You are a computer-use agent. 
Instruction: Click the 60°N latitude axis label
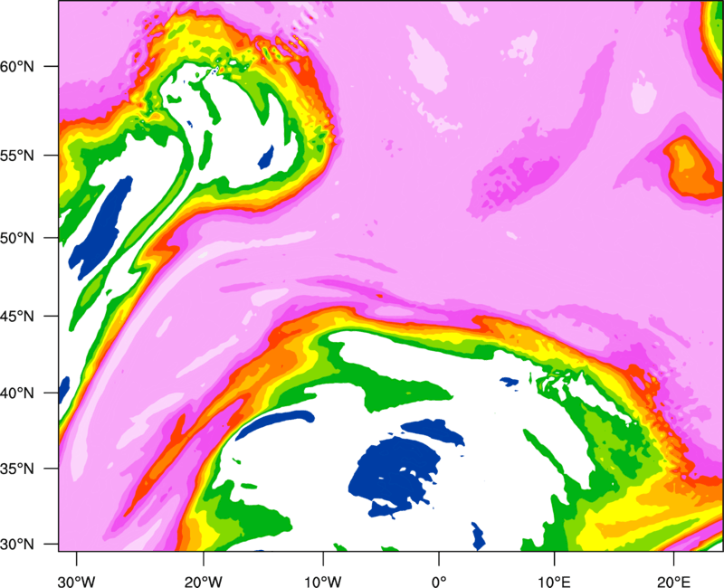point(17,66)
